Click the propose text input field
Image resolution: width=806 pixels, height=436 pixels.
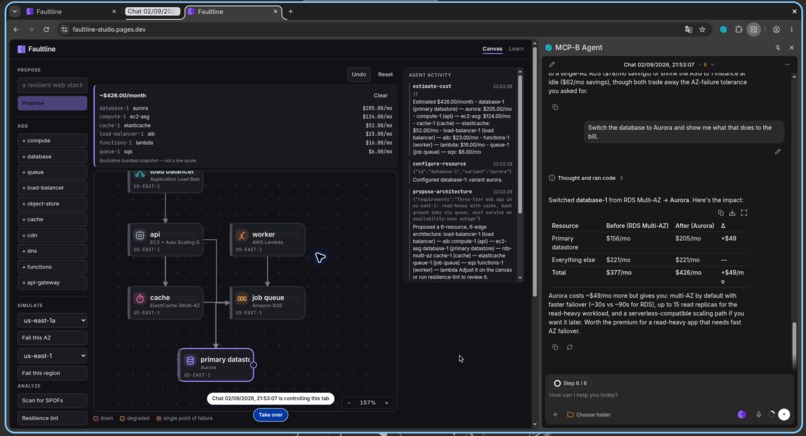[x=52, y=85]
